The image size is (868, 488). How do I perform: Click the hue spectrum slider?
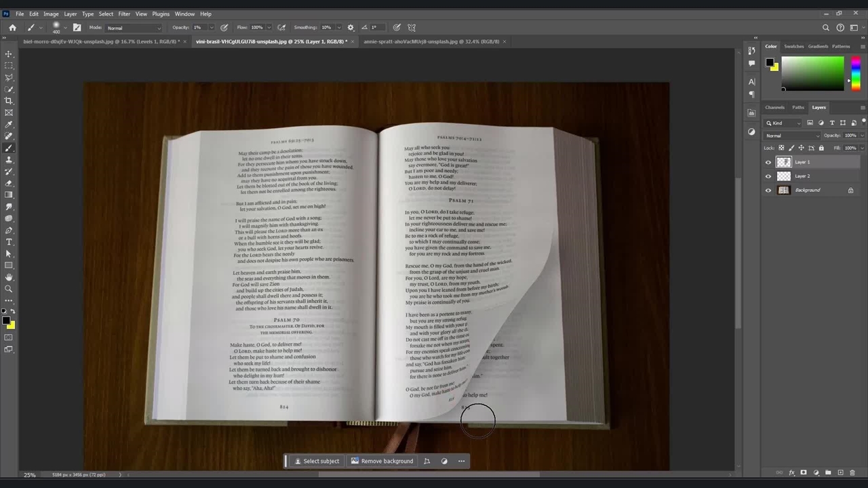(856, 73)
